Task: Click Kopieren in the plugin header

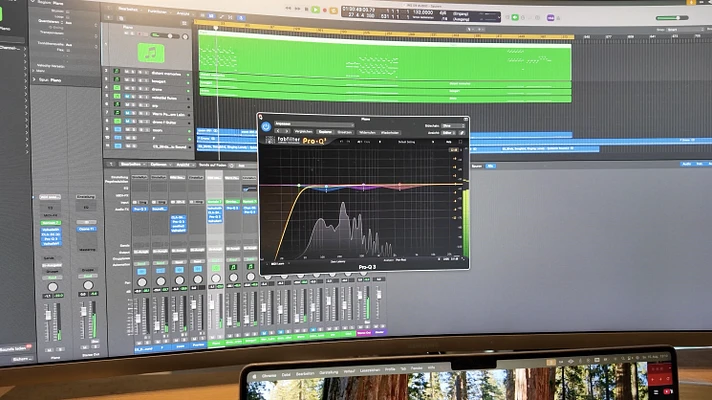Action: 325,132
